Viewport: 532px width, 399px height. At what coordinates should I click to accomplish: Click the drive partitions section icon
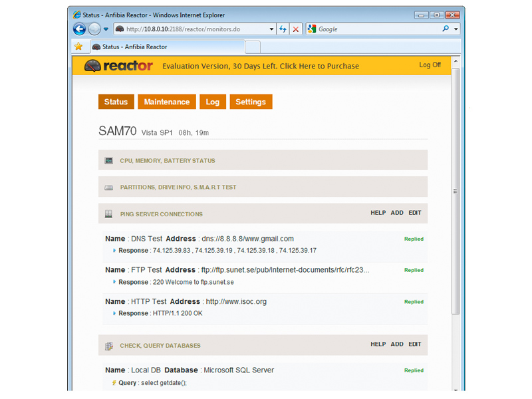[108, 188]
